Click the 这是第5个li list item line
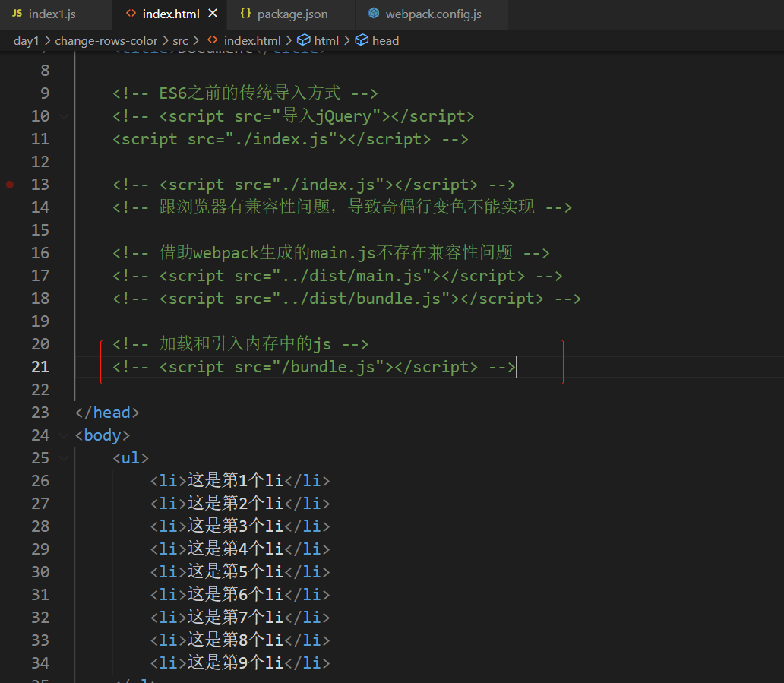Image resolution: width=784 pixels, height=683 pixels. click(240, 572)
